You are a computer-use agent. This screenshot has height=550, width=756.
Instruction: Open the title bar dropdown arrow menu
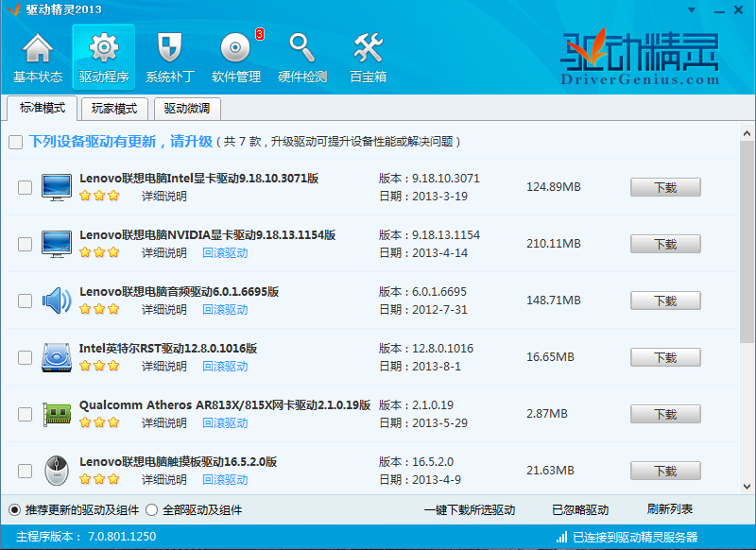[692, 10]
